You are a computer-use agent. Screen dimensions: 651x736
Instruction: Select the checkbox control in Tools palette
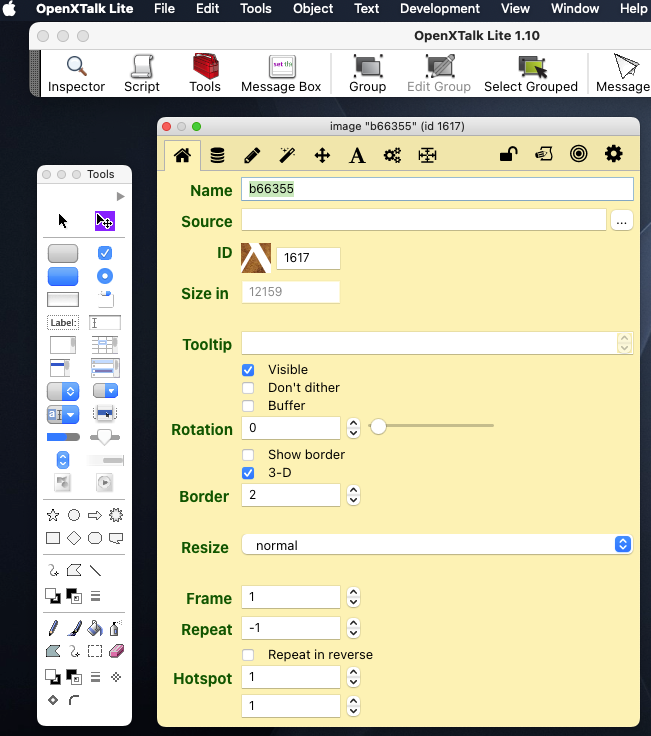105,253
